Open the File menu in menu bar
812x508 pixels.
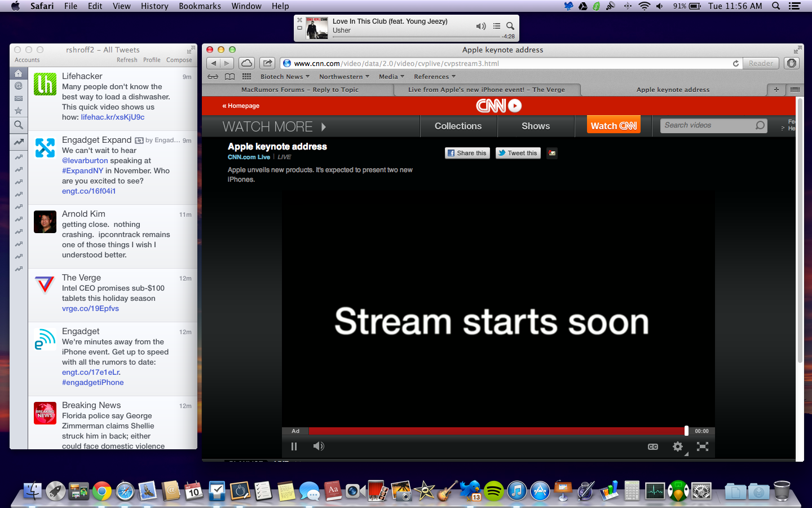tap(70, 6)
